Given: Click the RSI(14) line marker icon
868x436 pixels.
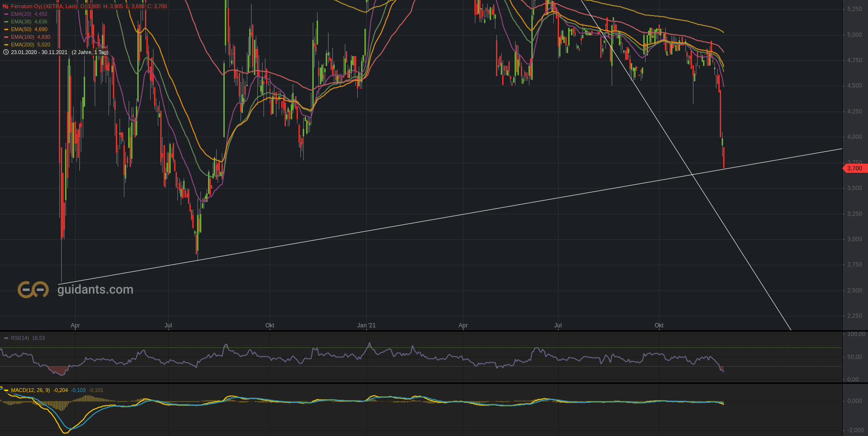Looking at the screenshot, I should [x=5, y=338].
